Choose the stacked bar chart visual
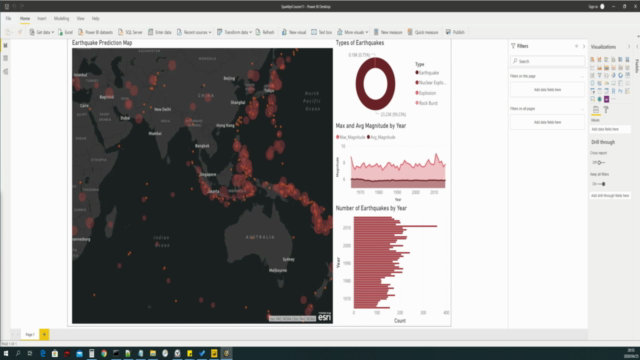This screenshot has width=640, height=360. 592,60
